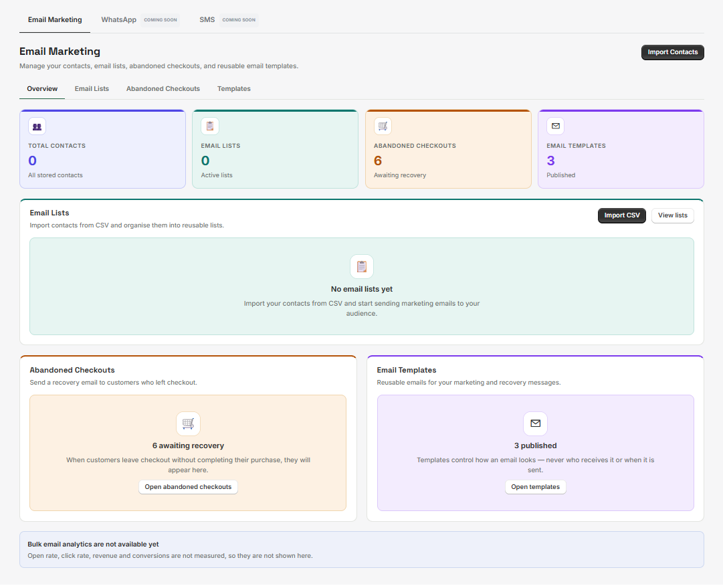Click the Abandoned Checkouts section heading
Image resolution: width=723 pixels, height=588 pixels.
coord(72,372)
